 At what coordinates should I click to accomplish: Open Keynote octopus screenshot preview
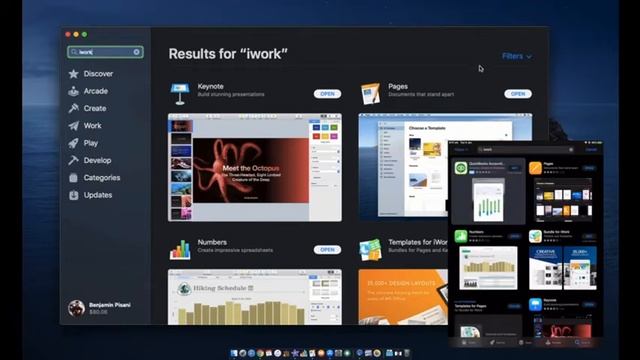pos(255,168)
